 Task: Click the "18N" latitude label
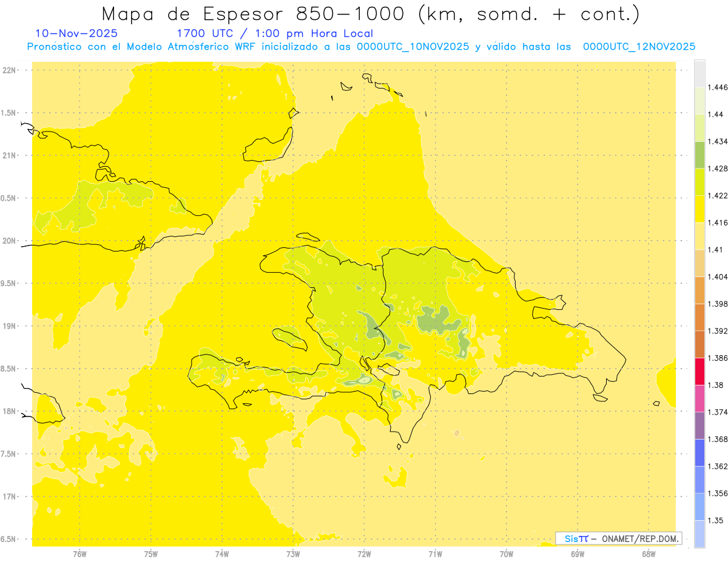coord(9,411)
